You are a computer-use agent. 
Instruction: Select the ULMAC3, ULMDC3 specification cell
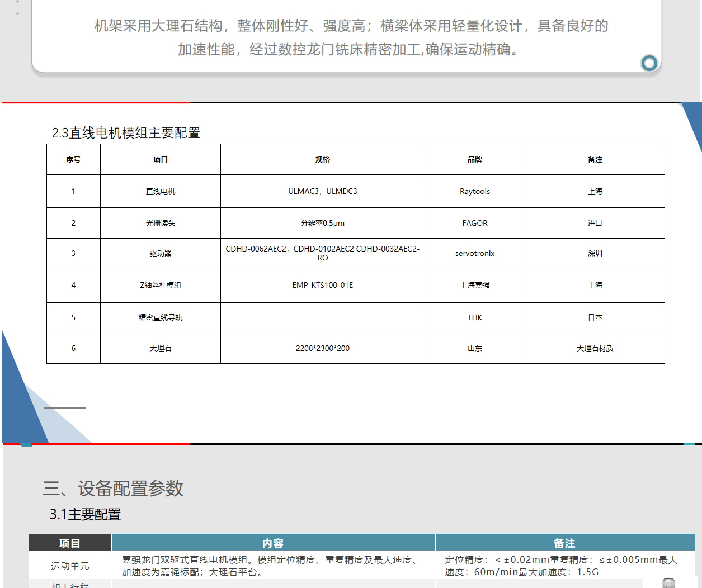[322, 192]
